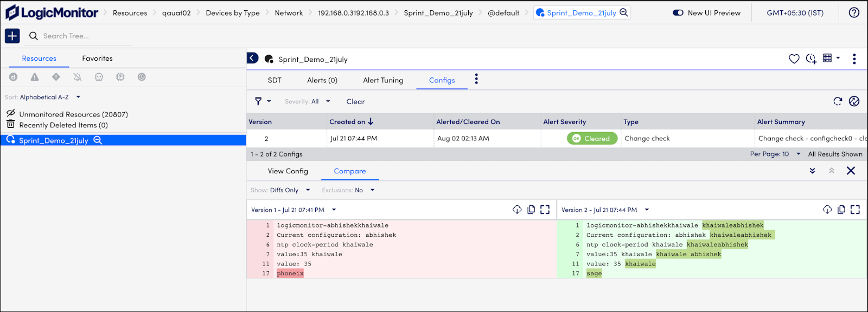
Task: Open the SDT tab
Action: [275, 80]
